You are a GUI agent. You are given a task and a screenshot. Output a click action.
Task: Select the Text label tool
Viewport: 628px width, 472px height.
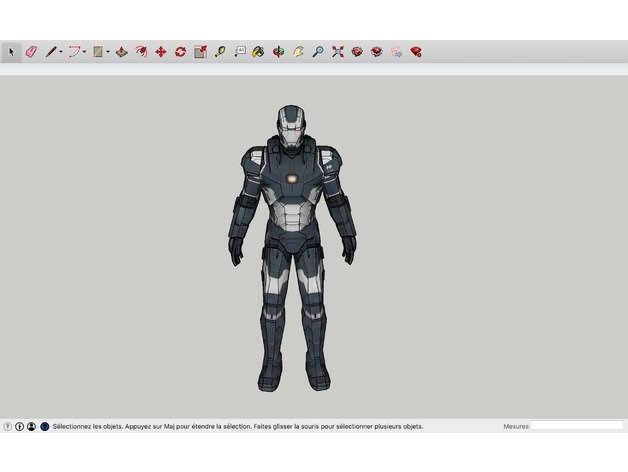[x=240, y=52]
